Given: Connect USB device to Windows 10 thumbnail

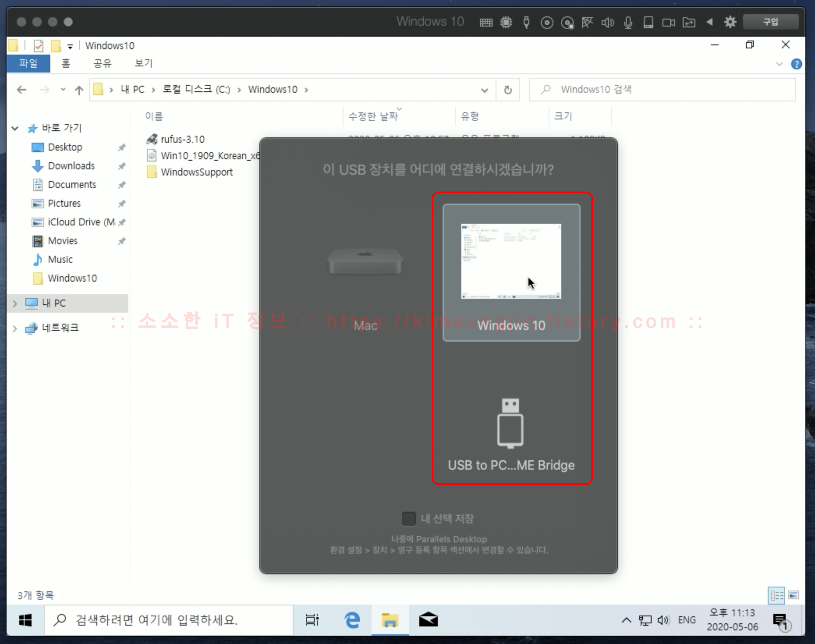Looking at the screenshot, I should tap(511, 272).
